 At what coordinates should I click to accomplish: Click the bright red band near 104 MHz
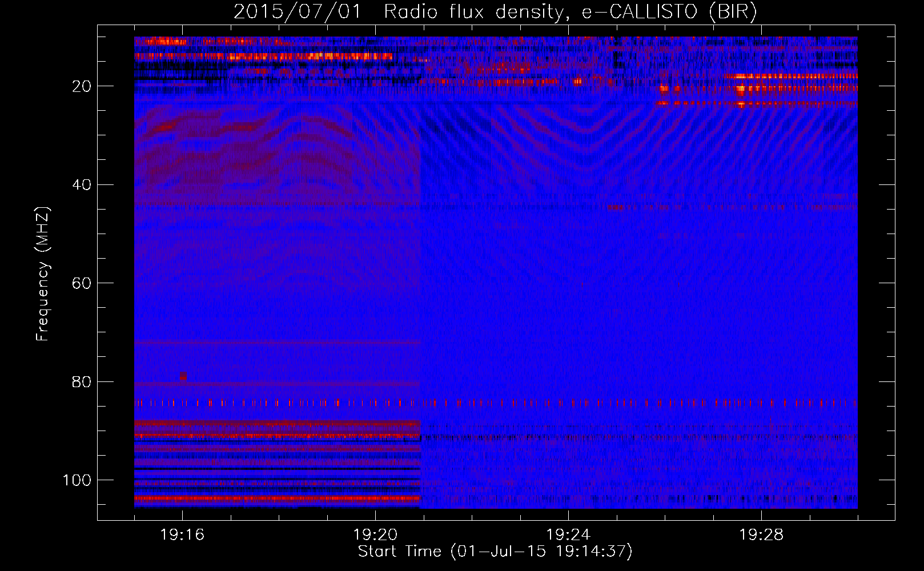click(277, 498)
